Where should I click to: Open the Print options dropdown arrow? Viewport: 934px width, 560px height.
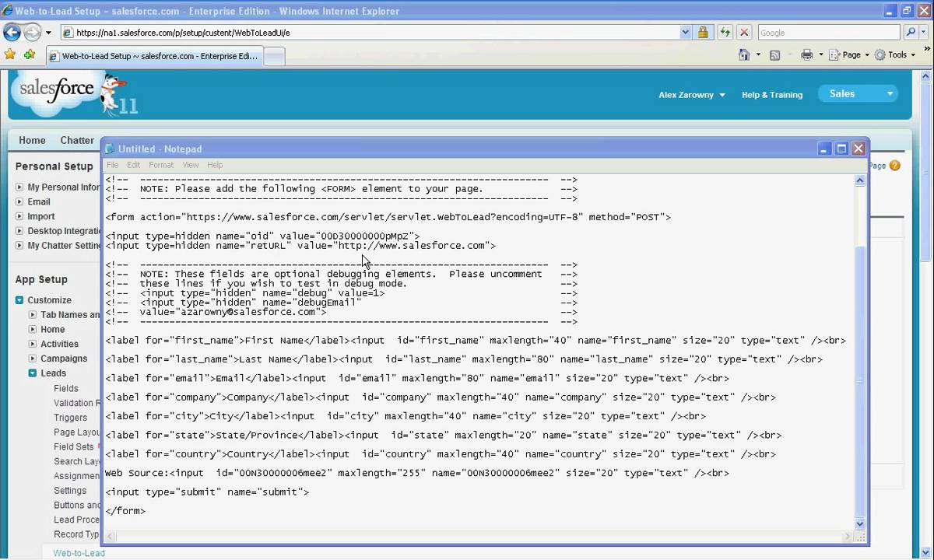click(x=820, y=54)
